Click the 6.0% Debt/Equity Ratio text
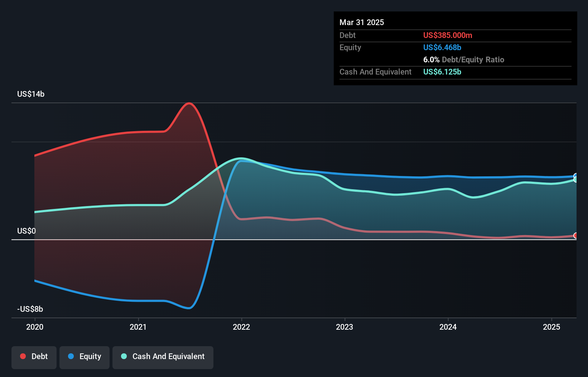This screenshot has height=377, width=588. [x=464, y=59]
